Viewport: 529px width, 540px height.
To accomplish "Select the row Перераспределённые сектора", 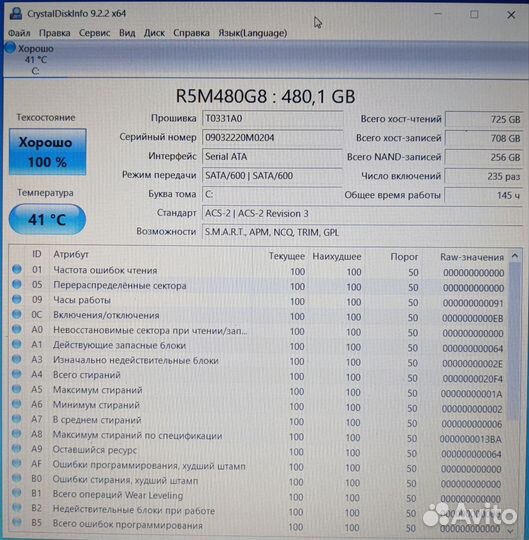I will 258,286.
